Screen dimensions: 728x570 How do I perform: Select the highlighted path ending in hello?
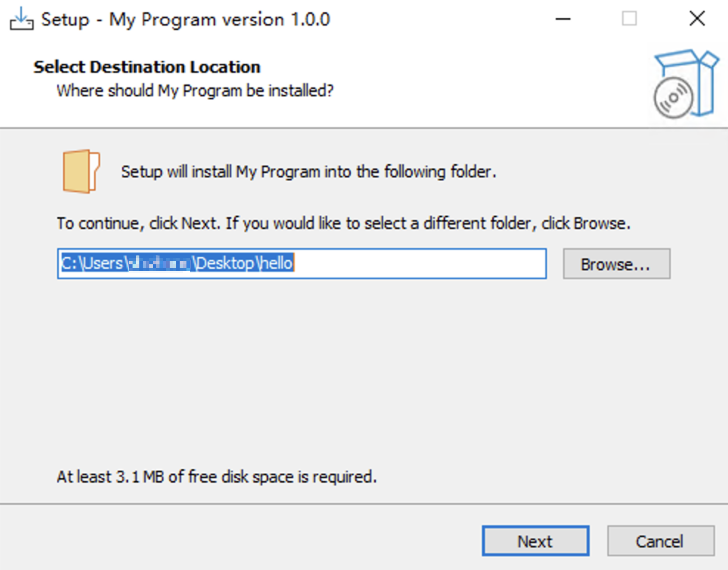pos(176,263)
